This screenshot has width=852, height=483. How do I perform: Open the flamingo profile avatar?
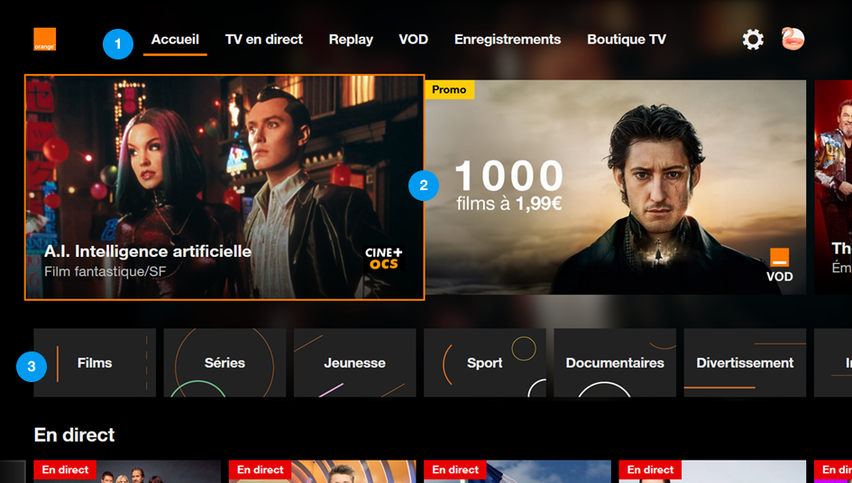pos(793,39)
